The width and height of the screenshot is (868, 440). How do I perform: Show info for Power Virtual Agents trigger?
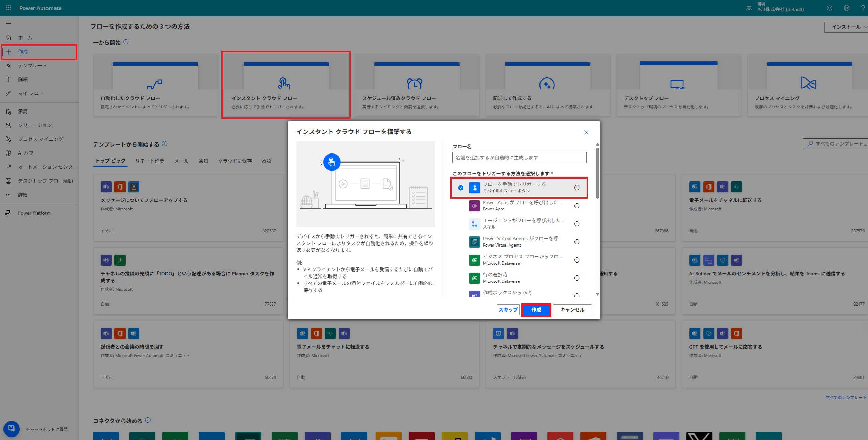pyautogui.click(x=577, y=242)
